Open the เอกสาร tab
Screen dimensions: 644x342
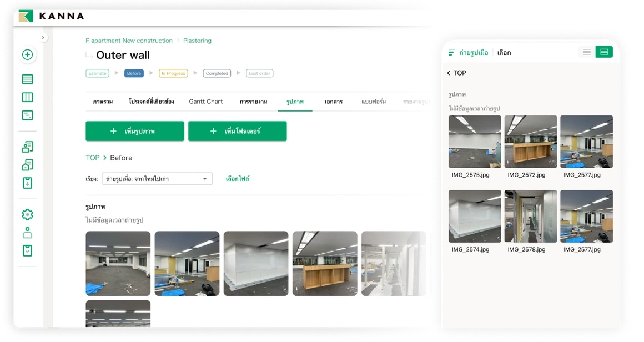click(x=334, y=102)
